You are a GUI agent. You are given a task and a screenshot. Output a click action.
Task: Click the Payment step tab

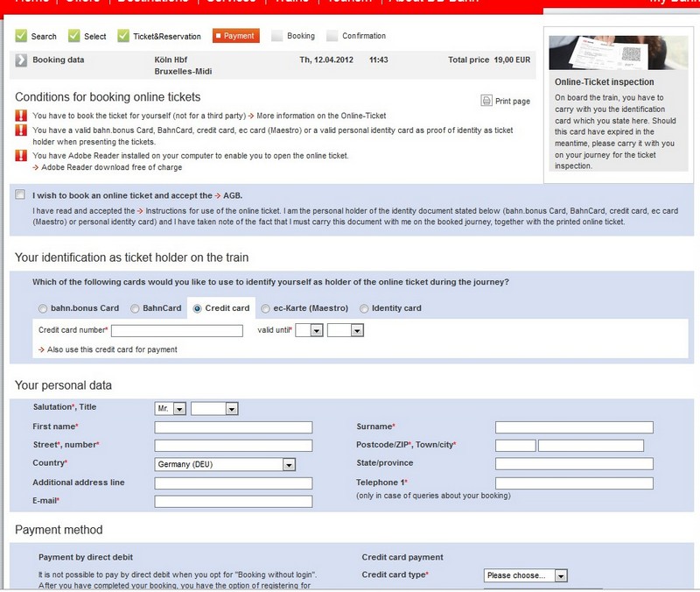pos(235,36)
